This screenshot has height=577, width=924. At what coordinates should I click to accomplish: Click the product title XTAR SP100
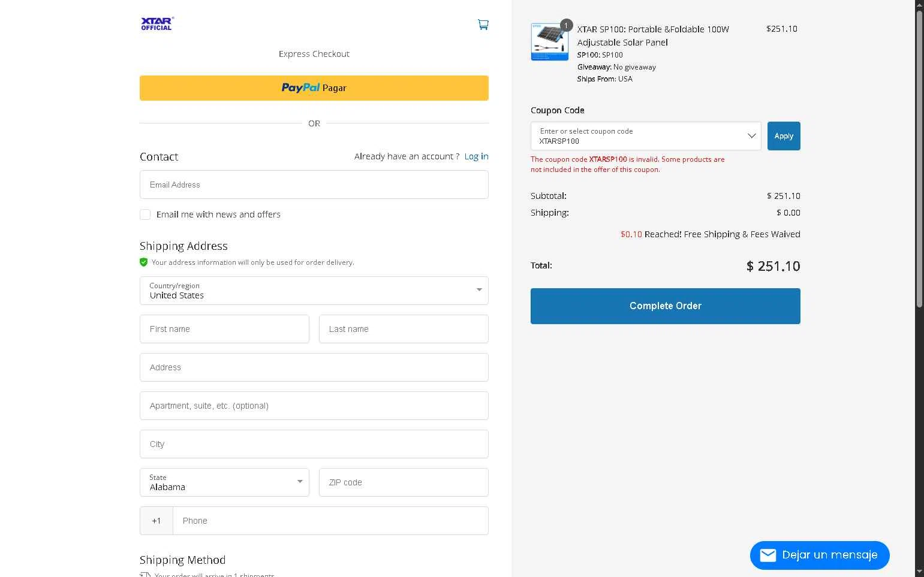tap(653, 36)
